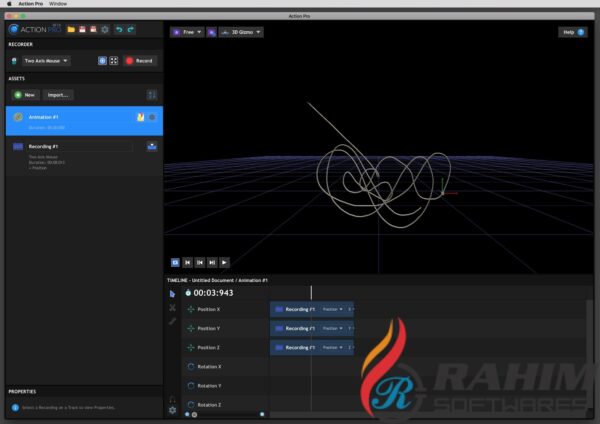Select the Rotation X track

tap(225, 367)
